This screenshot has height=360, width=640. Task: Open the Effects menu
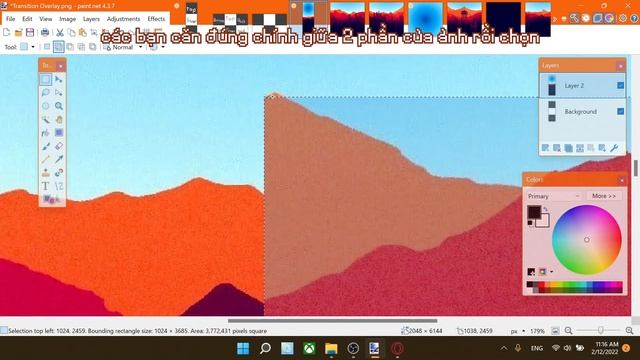click(x=156, y=19)
